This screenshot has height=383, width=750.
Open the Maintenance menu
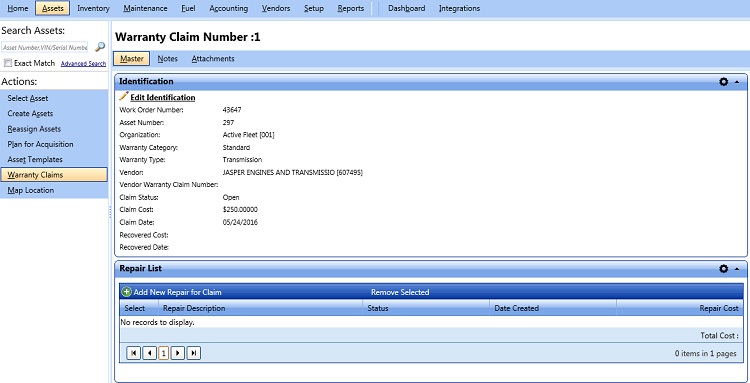coord(145,8)
